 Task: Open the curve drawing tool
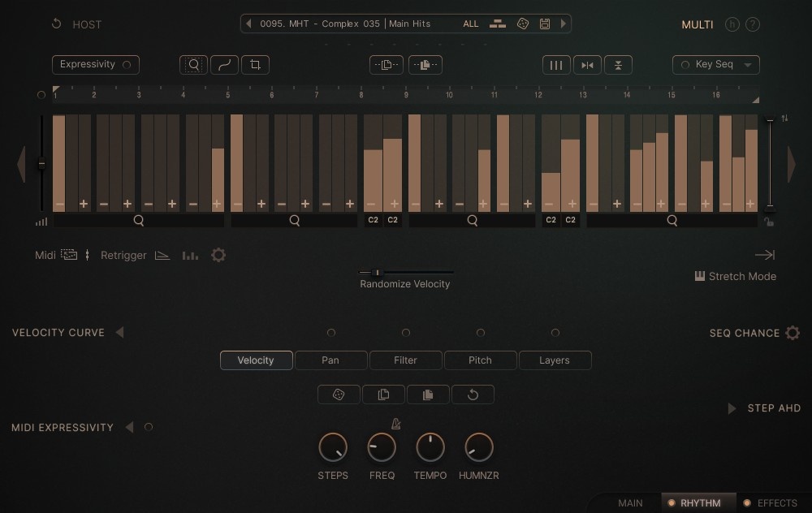point(224,64)
